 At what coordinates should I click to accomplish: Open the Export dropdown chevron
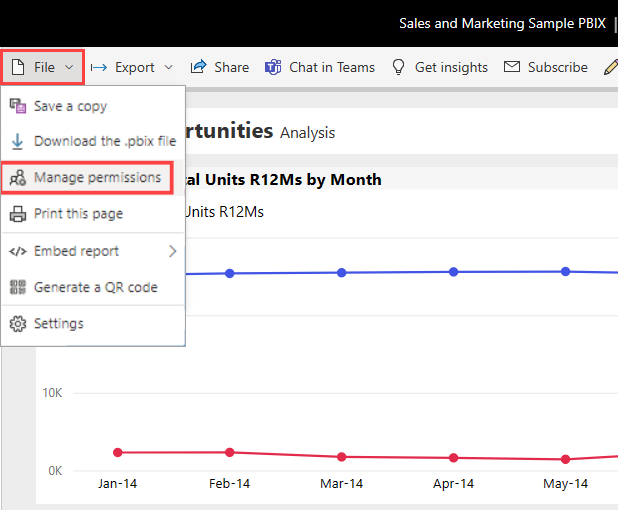[168, 68]
